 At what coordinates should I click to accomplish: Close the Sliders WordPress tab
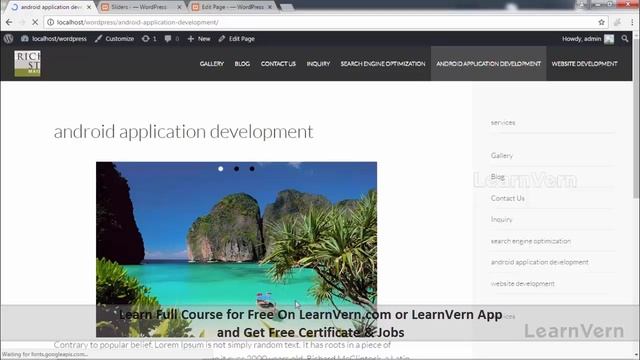coord(179,7)
